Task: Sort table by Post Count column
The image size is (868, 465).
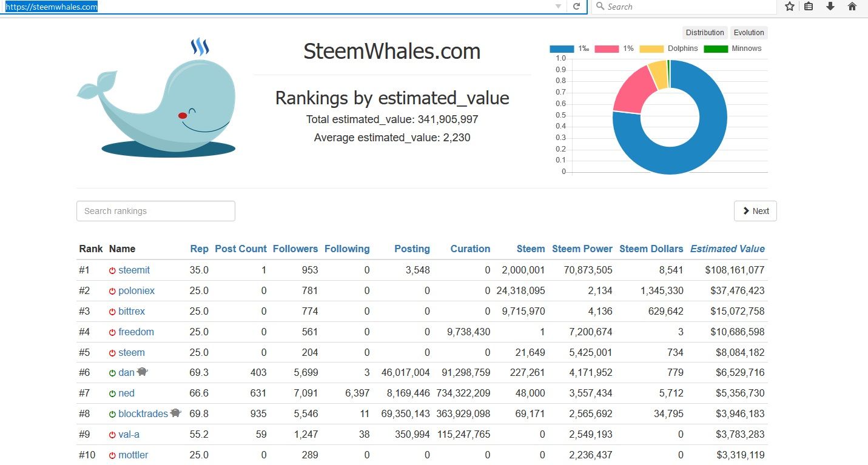Action: [241, 249]
